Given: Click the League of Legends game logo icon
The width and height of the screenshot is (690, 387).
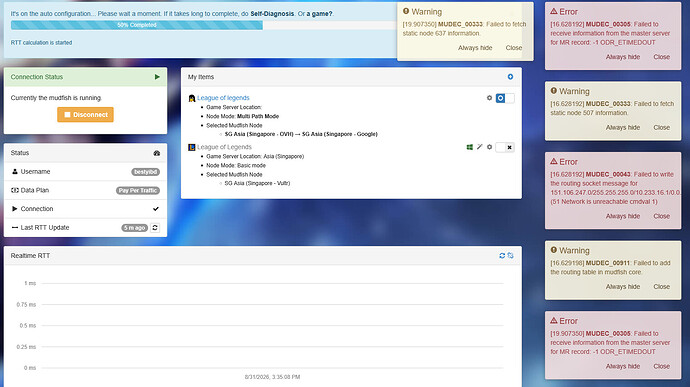Looking at the screenshot, I should (x=191, y=147).
